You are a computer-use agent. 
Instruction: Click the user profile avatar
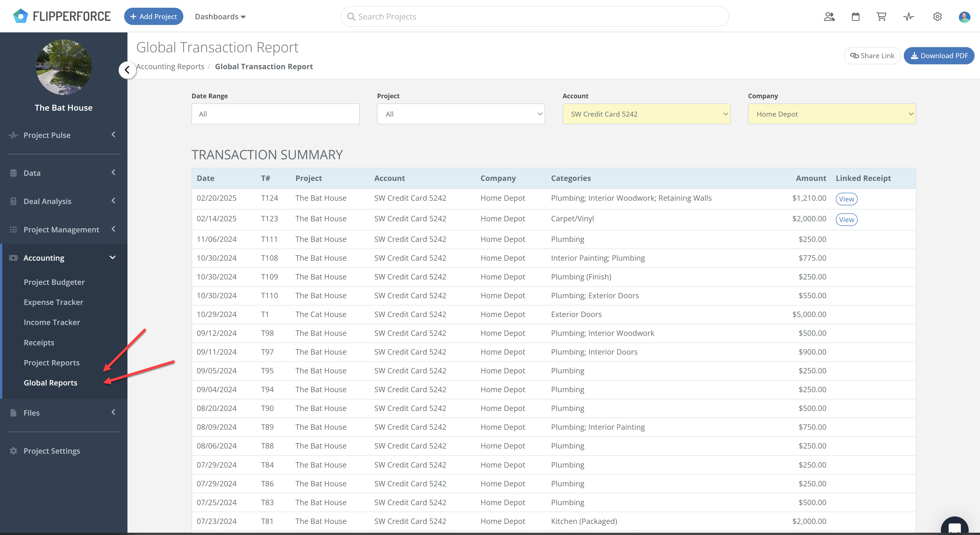click(x=964, y=17)
